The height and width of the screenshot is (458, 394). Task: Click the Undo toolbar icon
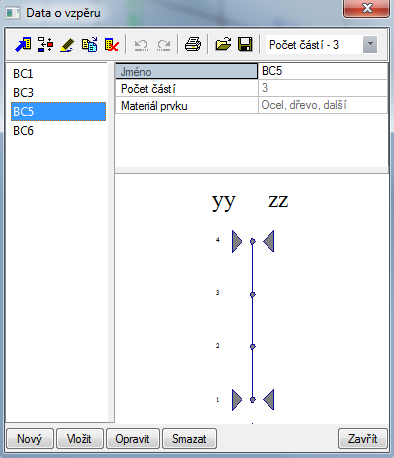coord(141,45)
